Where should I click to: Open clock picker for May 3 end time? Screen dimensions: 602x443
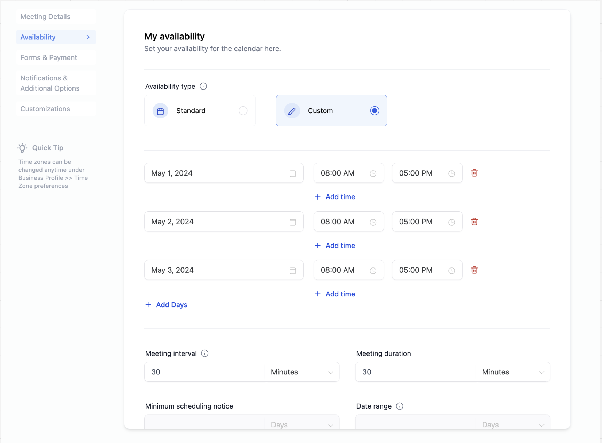(452, 271)
